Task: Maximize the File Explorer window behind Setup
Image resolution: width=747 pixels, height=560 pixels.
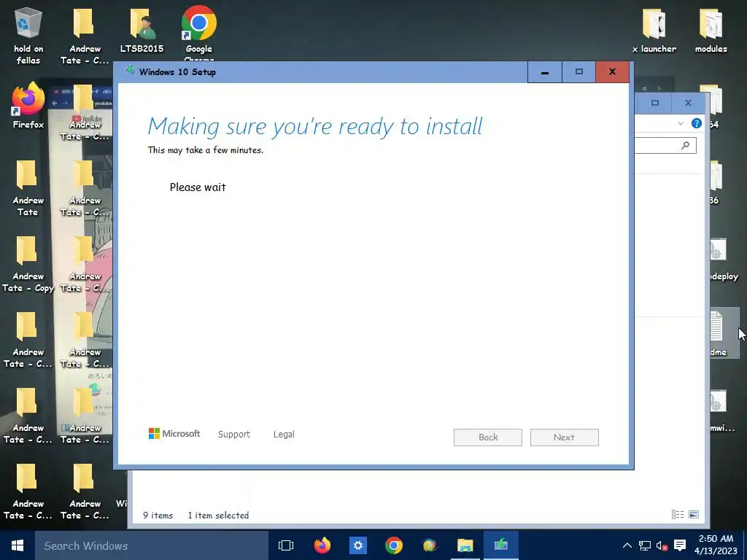Action: click(x=655, y=103)
